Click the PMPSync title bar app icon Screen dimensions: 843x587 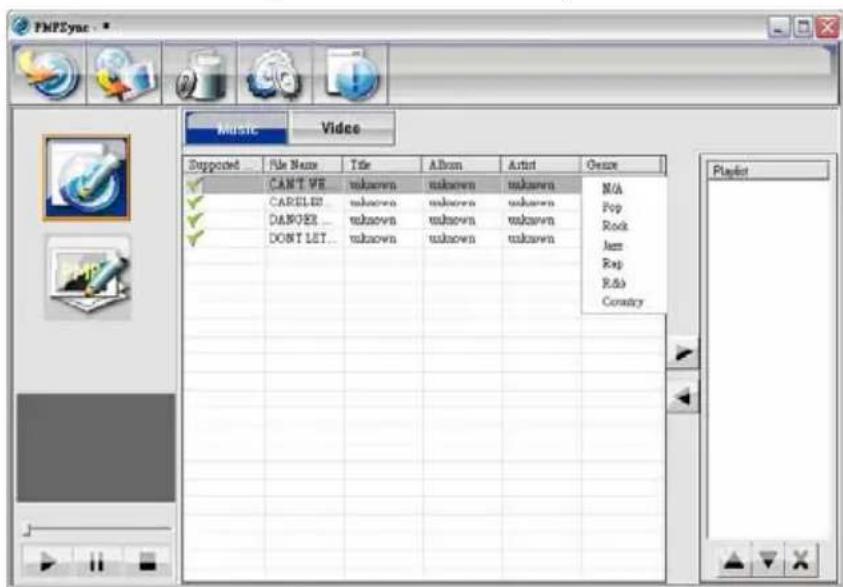click(x=21, y=26)
